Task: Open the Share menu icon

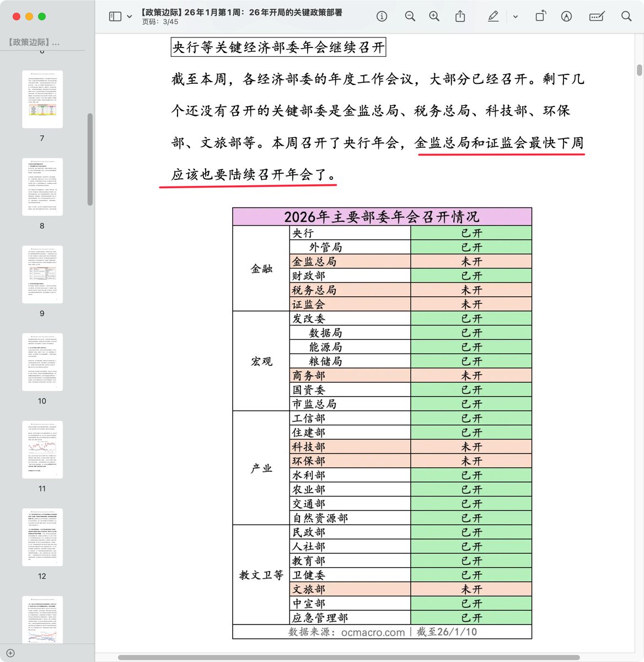Action: point(460,17)
